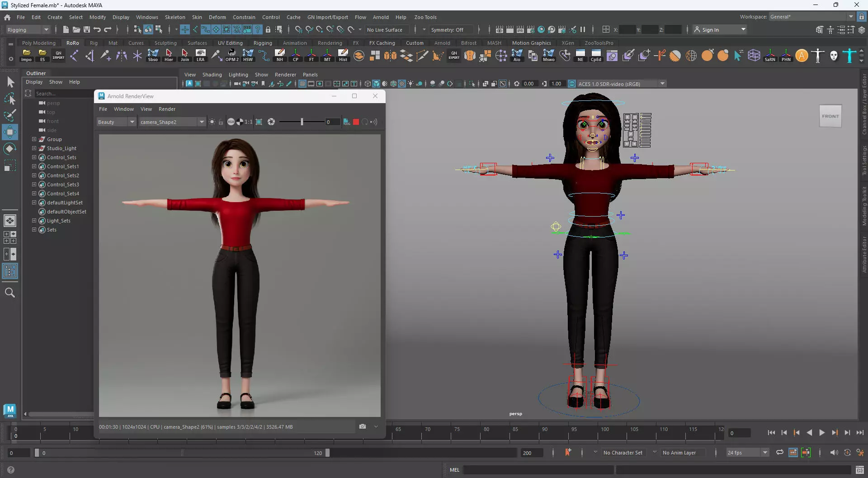Screen dimensions: 868x478
Task: Select the Paint Selection tool in the toolbox
Action: coord(9,115)
